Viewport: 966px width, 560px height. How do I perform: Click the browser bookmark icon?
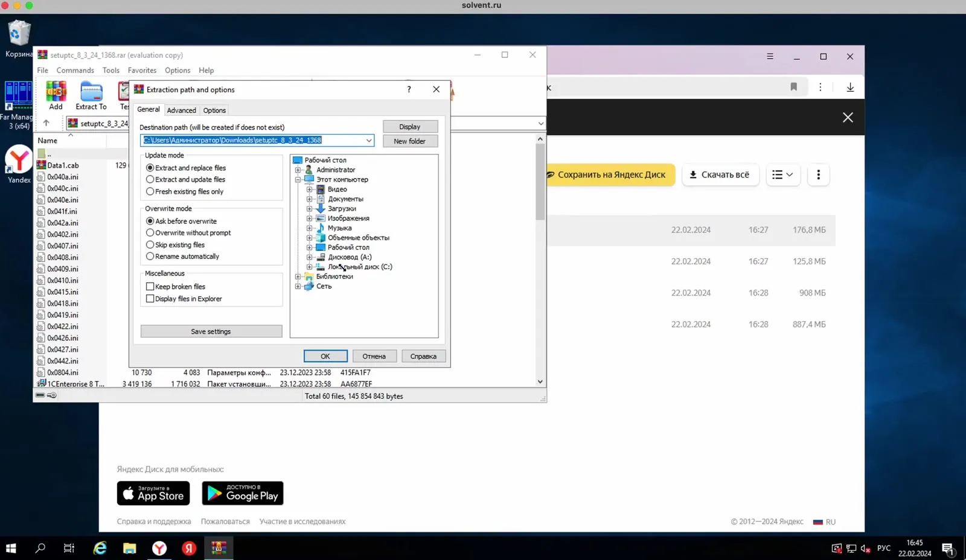tap(793, 87)
